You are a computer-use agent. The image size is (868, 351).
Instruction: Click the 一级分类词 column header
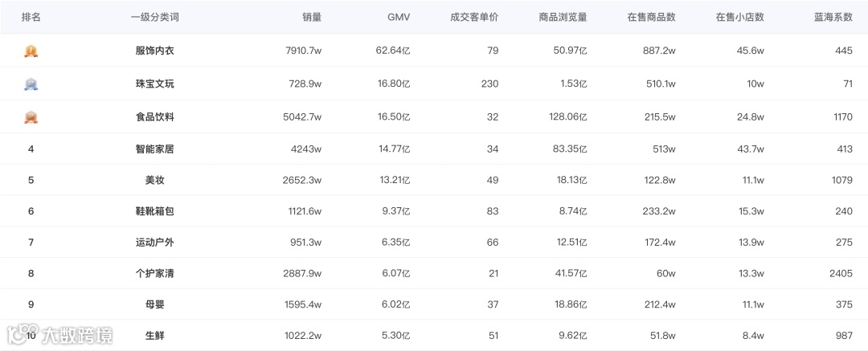154,17
